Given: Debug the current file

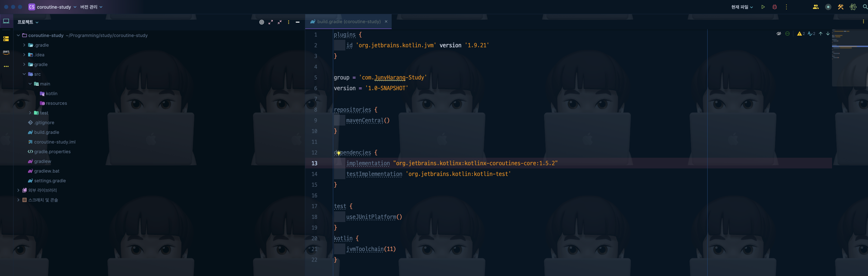Looking at the screenshot, I should coord(775,7).
